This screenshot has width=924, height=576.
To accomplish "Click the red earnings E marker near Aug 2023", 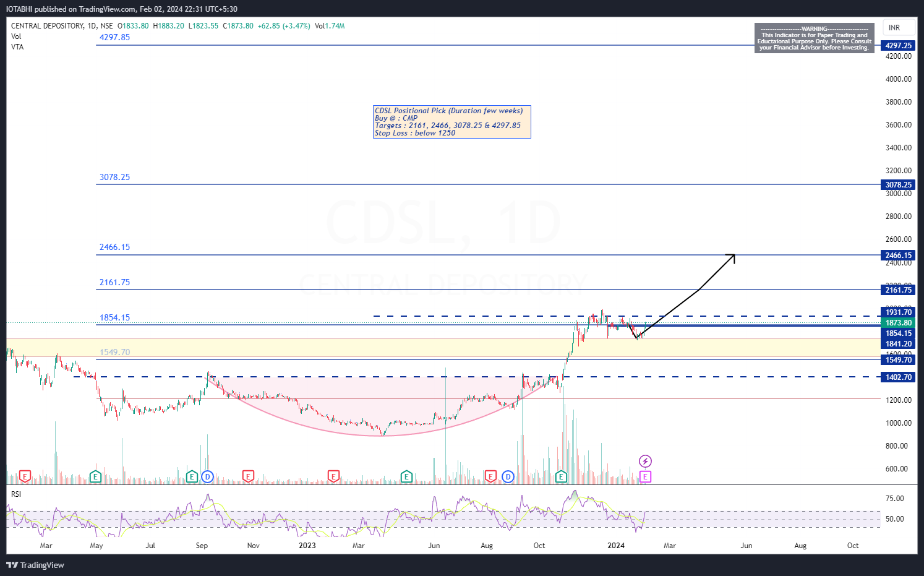I will 490,476.
